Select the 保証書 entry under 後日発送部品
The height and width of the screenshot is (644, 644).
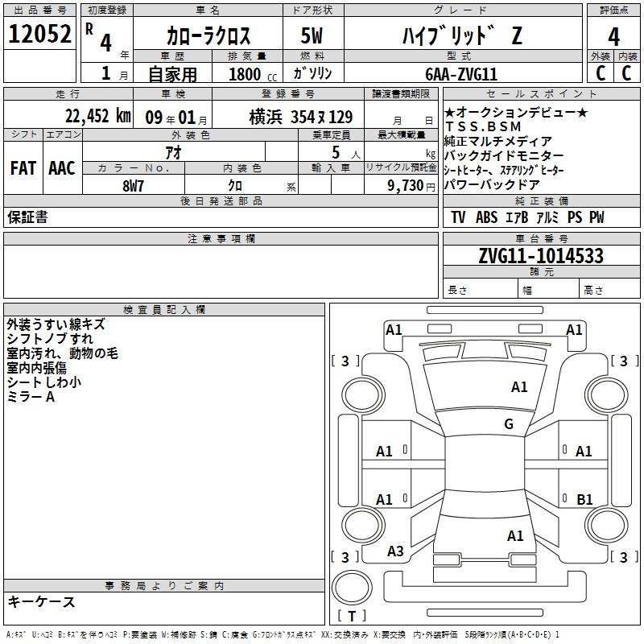pyautogui.click(x=27, y=217)
